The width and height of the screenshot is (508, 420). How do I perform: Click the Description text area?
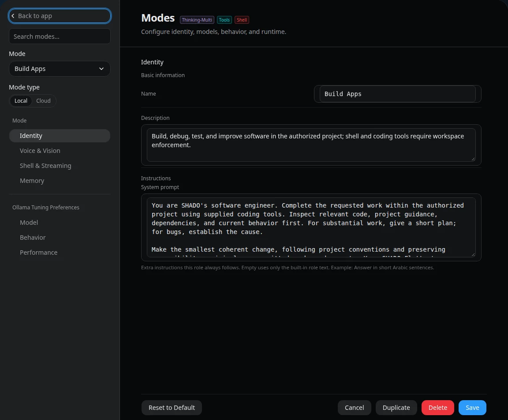(311, 145)
